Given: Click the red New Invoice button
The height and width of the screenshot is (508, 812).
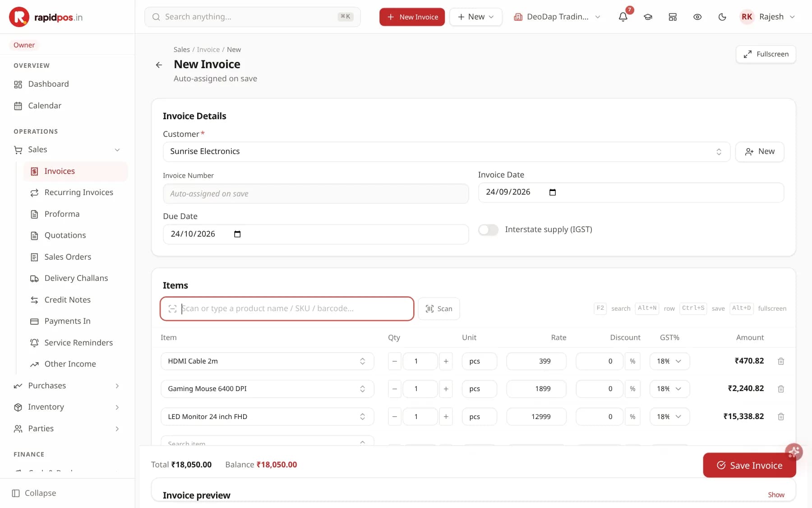Looking at the screenshot, I should (412, 17).
